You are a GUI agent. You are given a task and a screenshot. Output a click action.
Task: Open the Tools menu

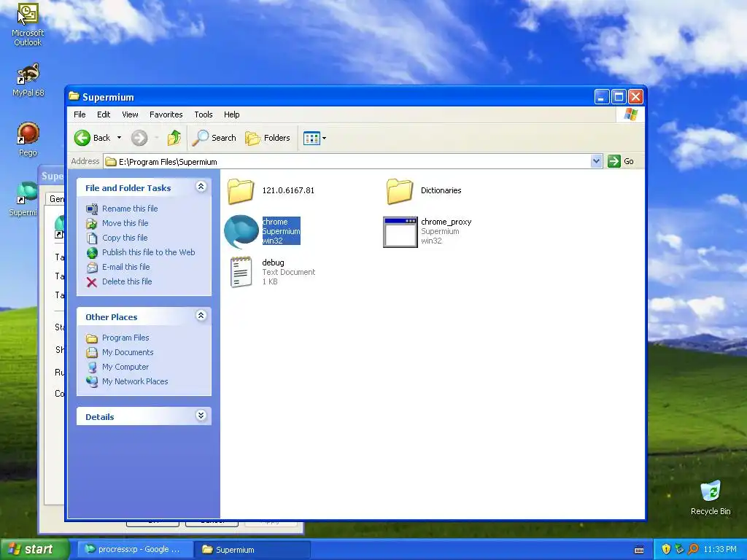tap(203, 114)
